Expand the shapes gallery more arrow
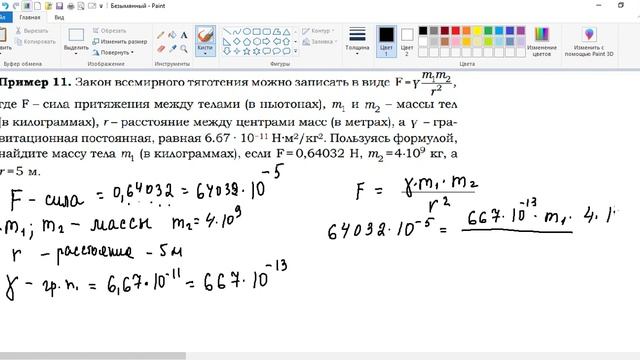 click(296, 51)
